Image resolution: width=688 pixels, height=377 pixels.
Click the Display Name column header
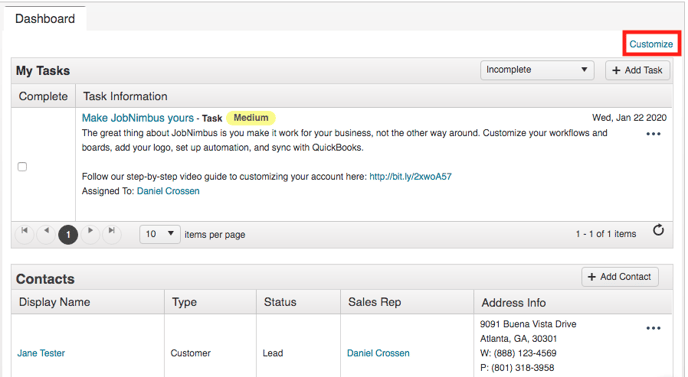[88, 302]
